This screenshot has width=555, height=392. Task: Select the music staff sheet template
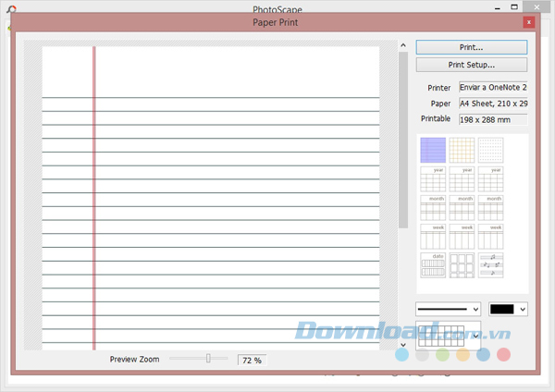[x=490, y=265]
